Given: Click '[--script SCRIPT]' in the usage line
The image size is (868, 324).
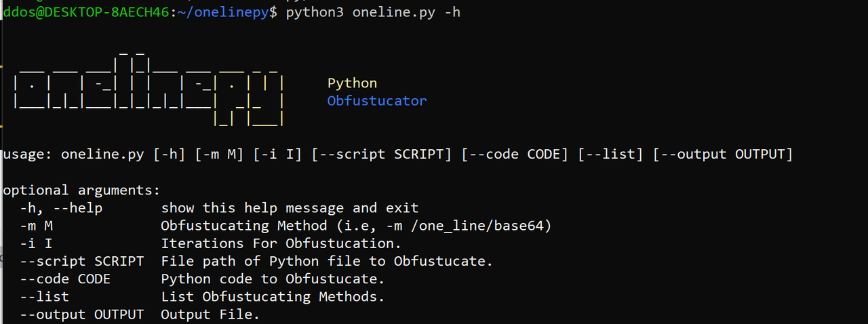Looking at the screenshot, I should (382, 155).
